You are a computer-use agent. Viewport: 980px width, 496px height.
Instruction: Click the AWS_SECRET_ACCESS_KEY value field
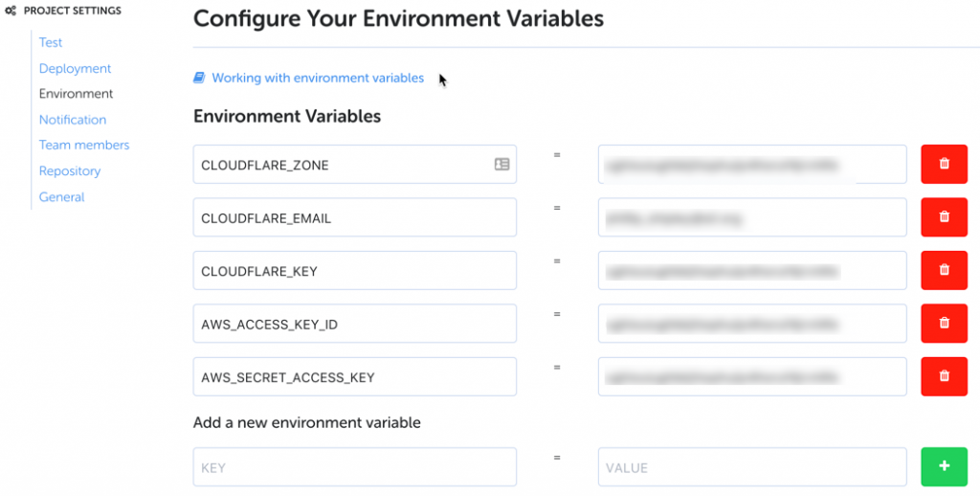coord(751,376)
